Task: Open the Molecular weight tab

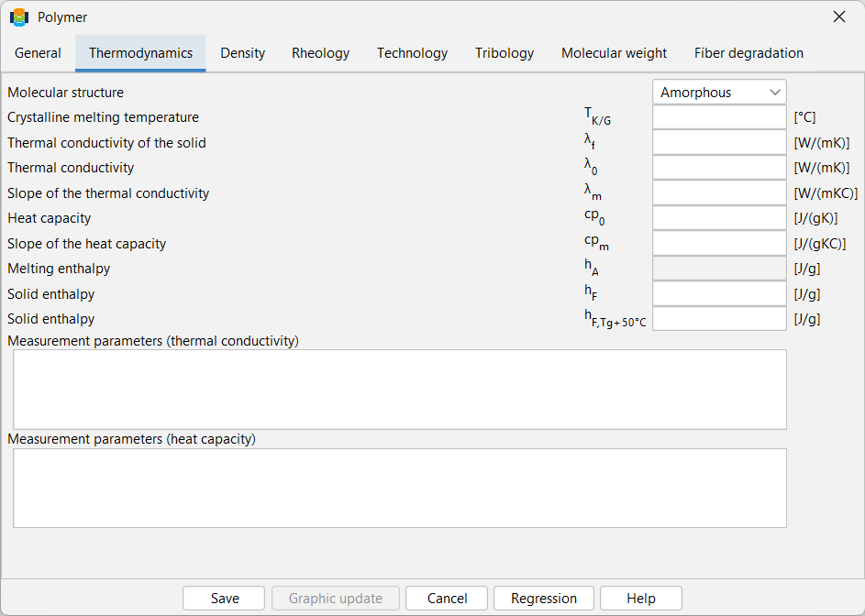Action: (x=614, y=53)
